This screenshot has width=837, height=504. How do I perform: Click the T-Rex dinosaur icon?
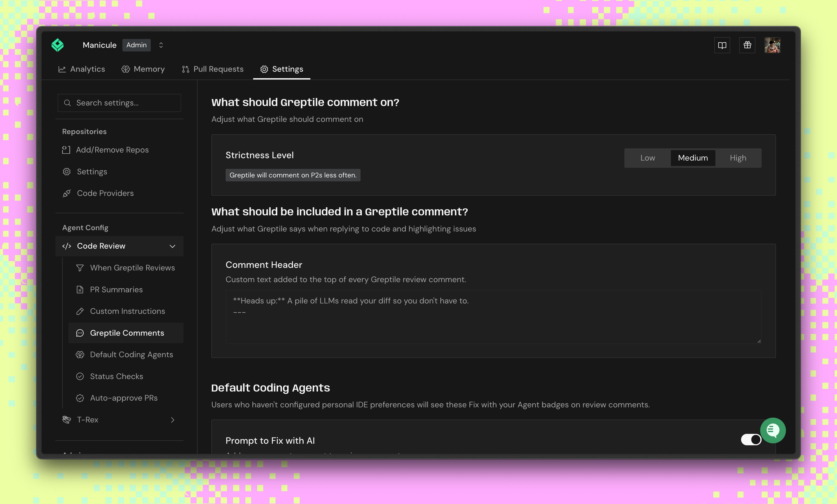coord(67,420)
